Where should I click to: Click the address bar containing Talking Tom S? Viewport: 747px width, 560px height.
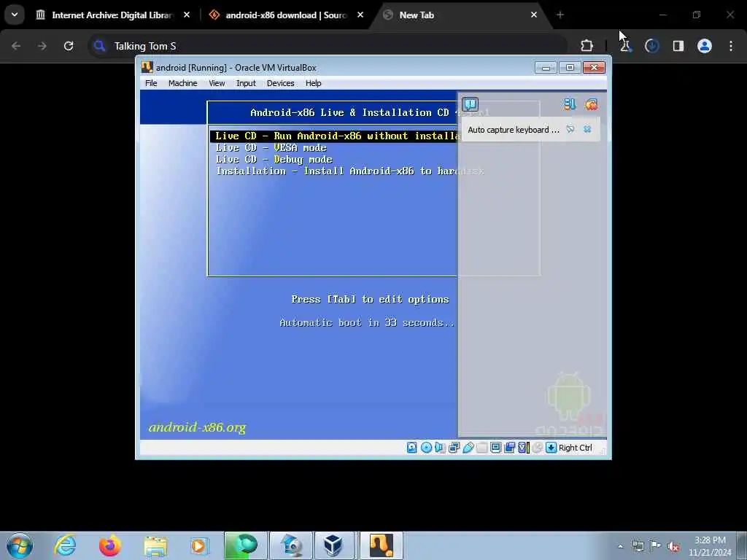click(329, 46)
